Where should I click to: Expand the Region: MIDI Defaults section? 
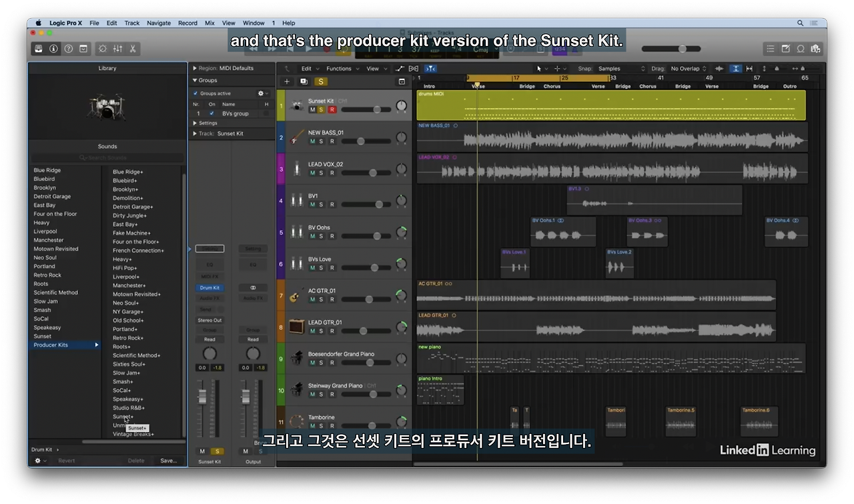pyautogui.click(x=195, y=68)
